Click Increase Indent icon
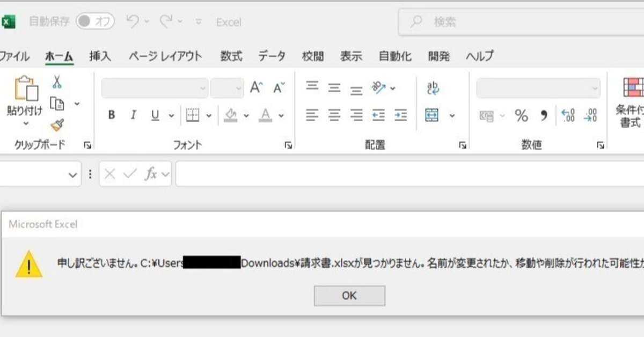The height and width of the screenshot is (337, 644). (x=400, y=115)
